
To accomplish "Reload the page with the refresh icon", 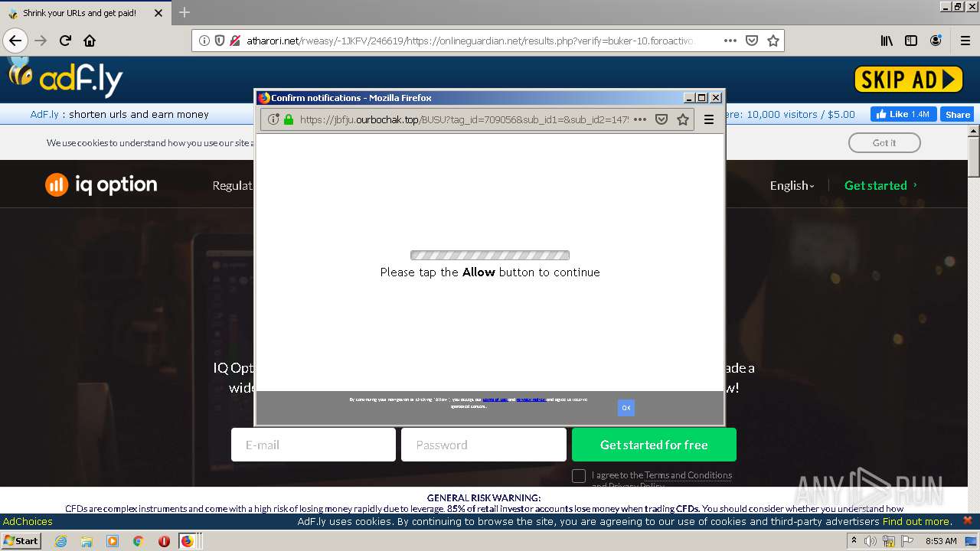I will tap(66, 41).
